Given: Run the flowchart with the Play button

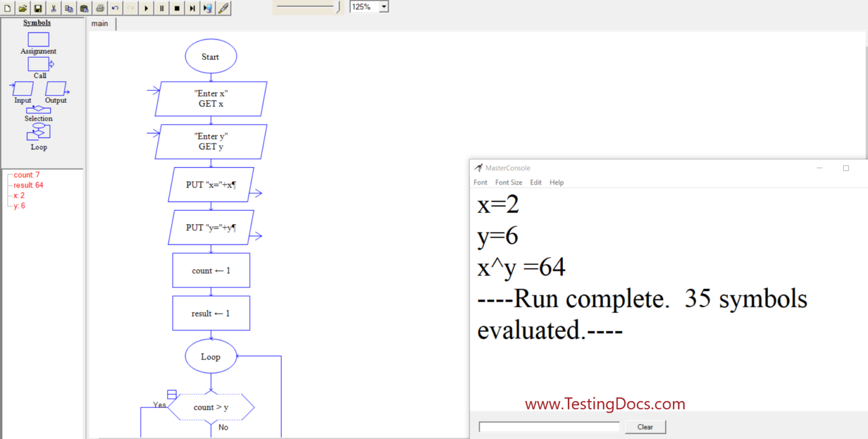Looking at the screenshot, I should click(146, 8).
